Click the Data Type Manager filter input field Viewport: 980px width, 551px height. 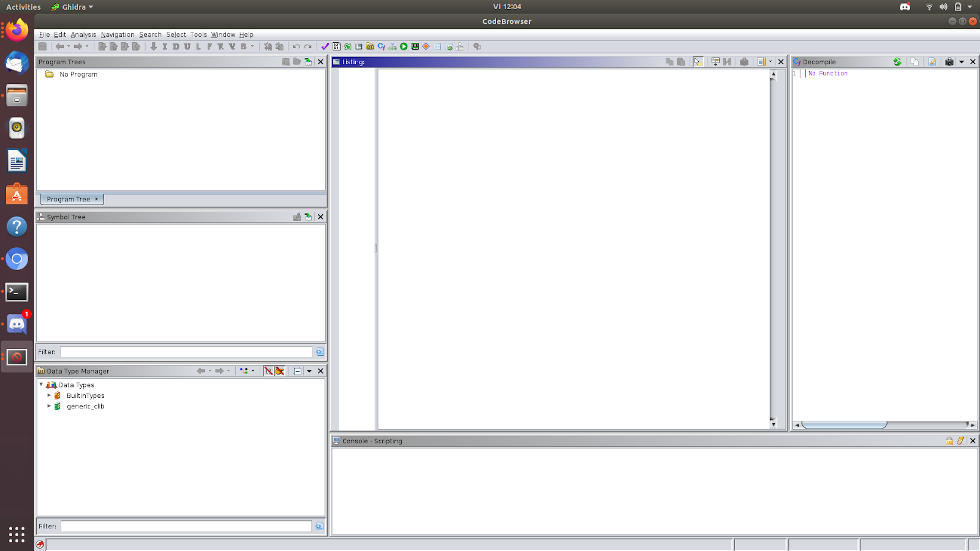(x=186, y=526)
